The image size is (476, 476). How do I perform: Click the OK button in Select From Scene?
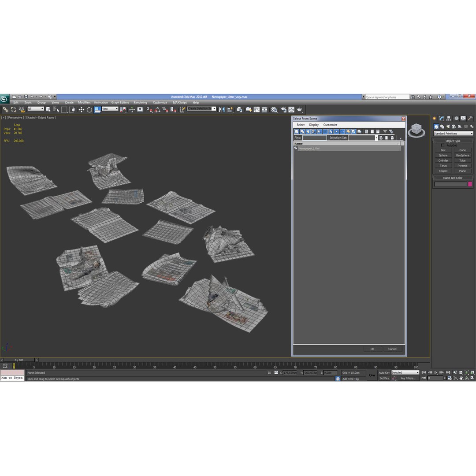pyautogui.click(x=372, y=349)
